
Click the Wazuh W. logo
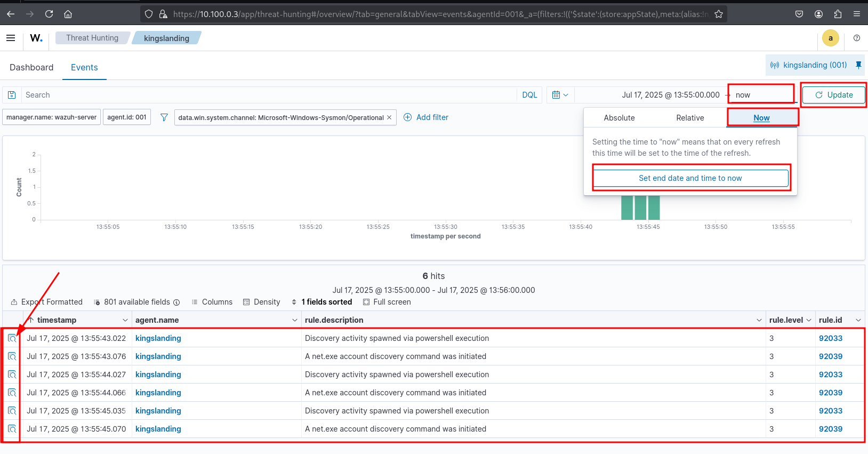pos(36,38)
